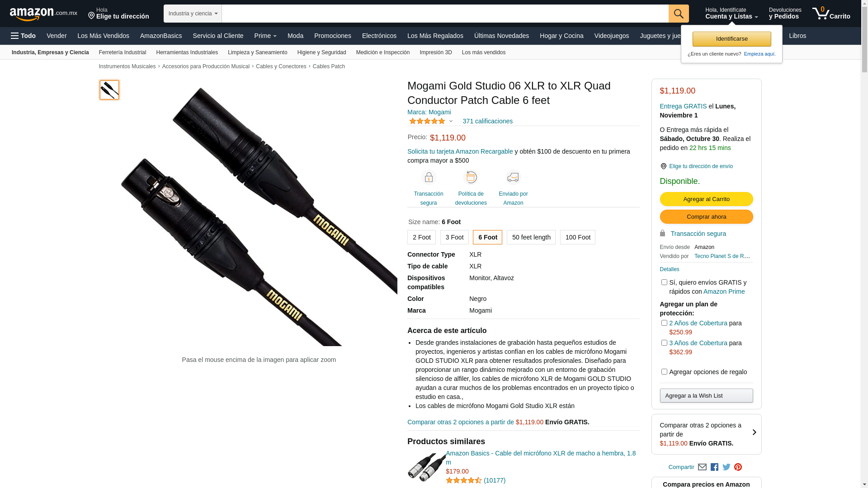The width and height of the screenshot is (868, 488).
Task: Select 2 Años de Cobertura checkbox
Action: [x=664, y=323]
